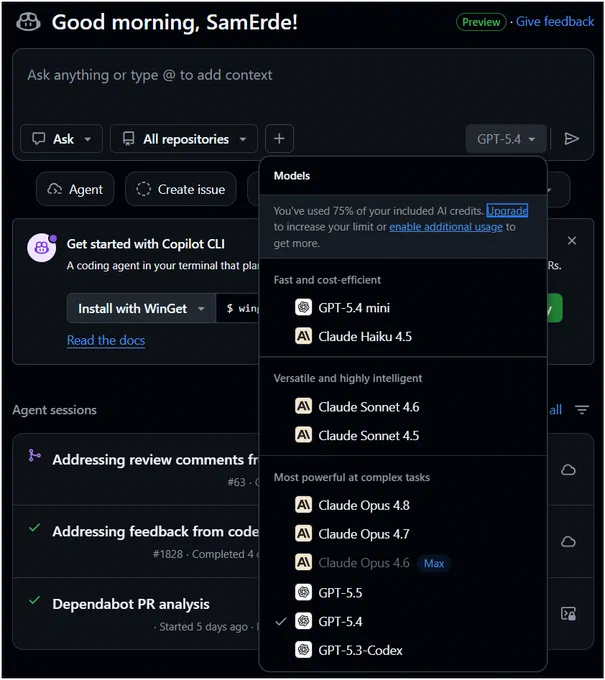The width and height of the screenshot is (605, 680).
Task: Click the Anthropic icon beside Claude Sonnet 4.5
Action: 303,435
